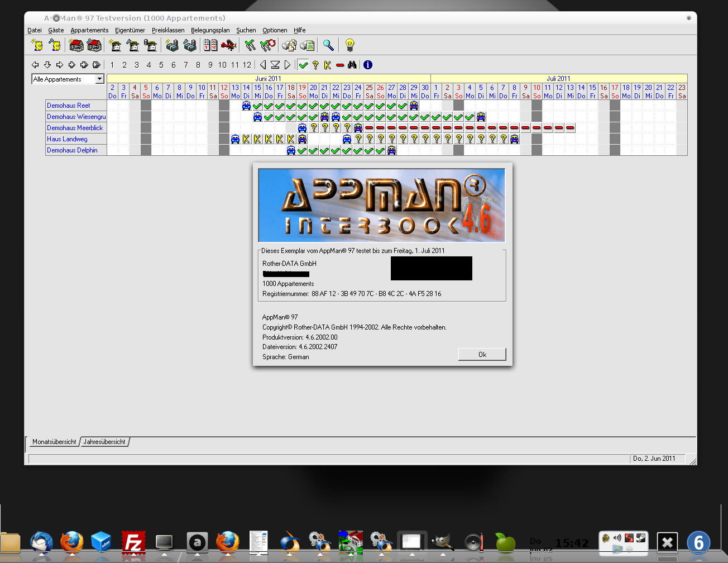
Task: Click the Juli 2011 month header
Action: click(559, 79)
